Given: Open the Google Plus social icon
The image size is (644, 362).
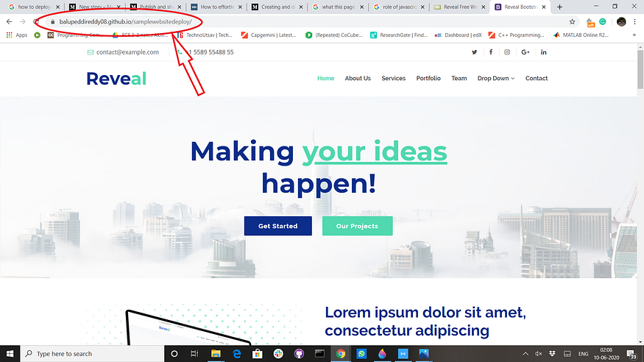Looking at the screenshot, I should point(526,52).
